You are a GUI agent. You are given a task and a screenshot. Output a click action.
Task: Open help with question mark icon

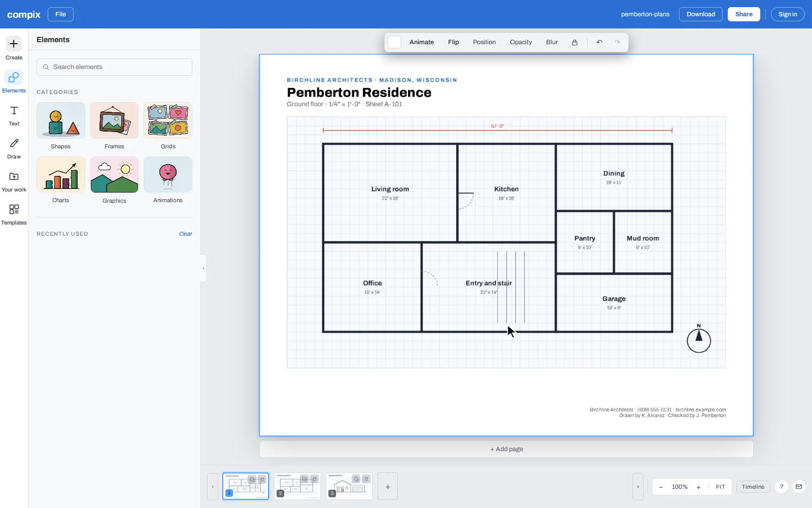tap(782, 487)
